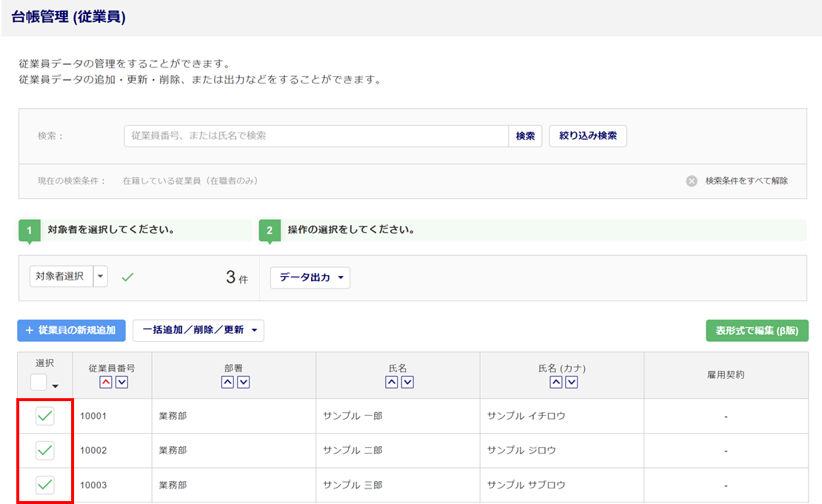The width and height of the screenshot is (822, 504).
Task: Sort 部署 column descending arrow
Action: 243,383
